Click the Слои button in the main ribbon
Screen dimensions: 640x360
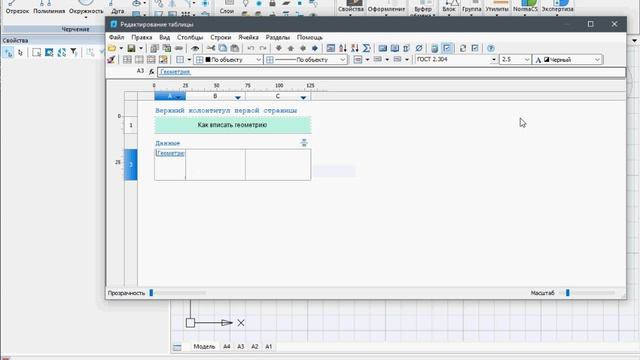tap(227, 7)
